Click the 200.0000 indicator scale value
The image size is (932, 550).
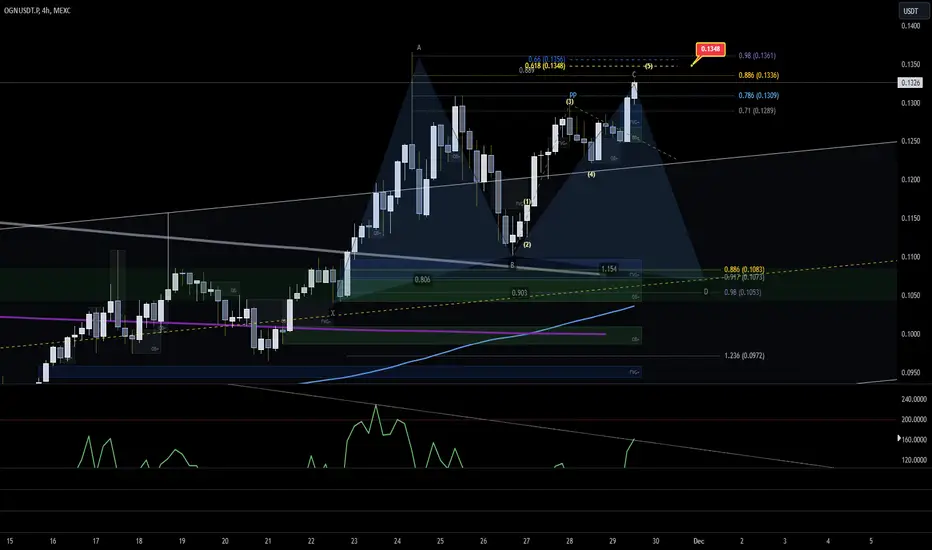point(914,419)
